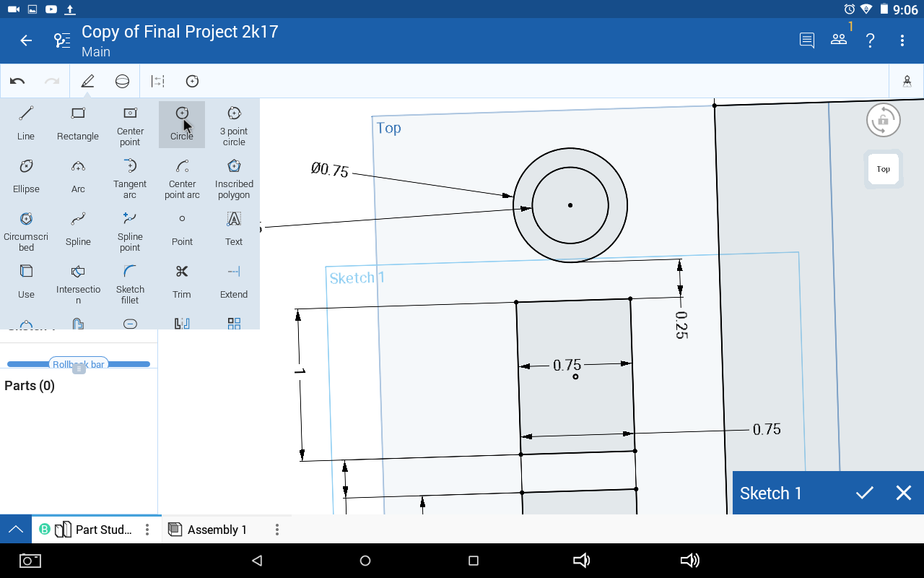Confirm Sketch 1 with the checkmark
The width and height of the screenshot is (924, 578).
(864, 493)
